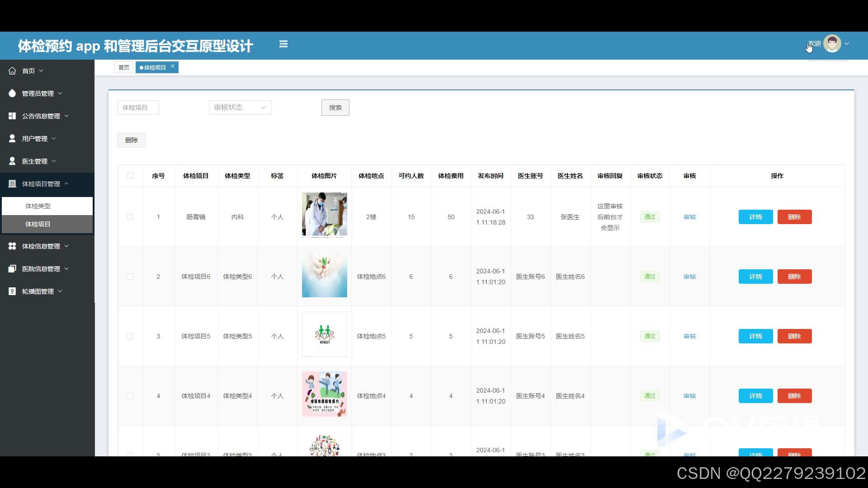Click the hamburger icon to collapse sidebar
868x488 pixels.
[x=283, y=44]
